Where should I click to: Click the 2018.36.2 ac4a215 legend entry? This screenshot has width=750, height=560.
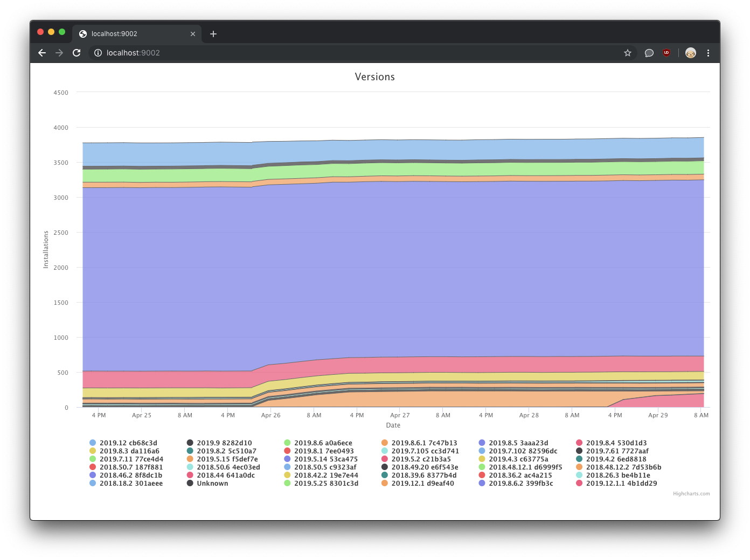516,475
